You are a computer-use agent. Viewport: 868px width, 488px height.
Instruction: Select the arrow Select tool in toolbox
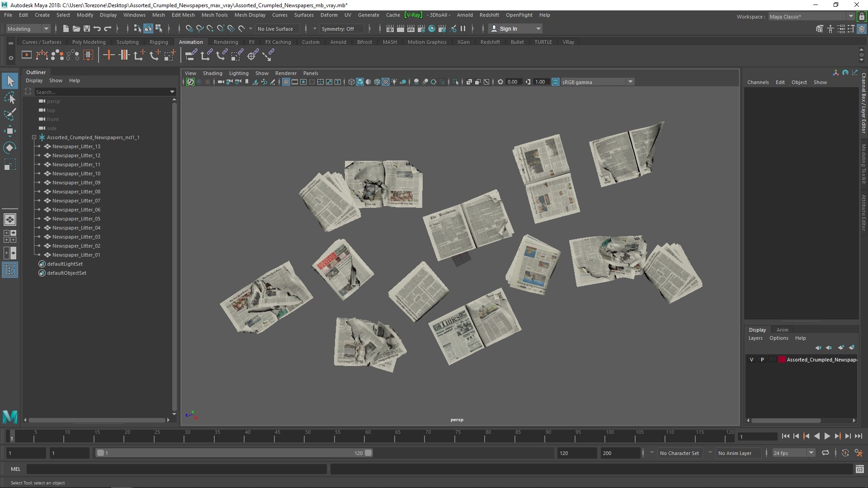[x=10, y=81]
